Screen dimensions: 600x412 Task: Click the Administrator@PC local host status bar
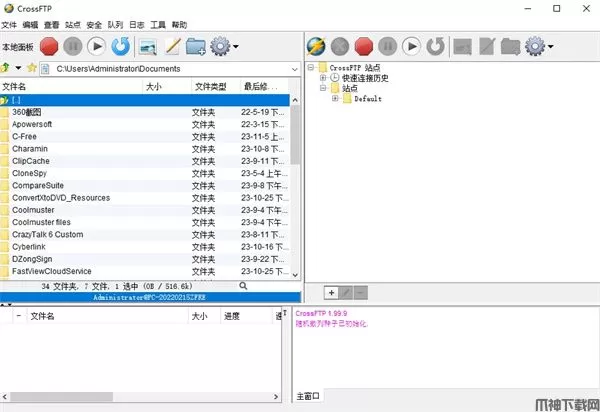pos(150,297)
